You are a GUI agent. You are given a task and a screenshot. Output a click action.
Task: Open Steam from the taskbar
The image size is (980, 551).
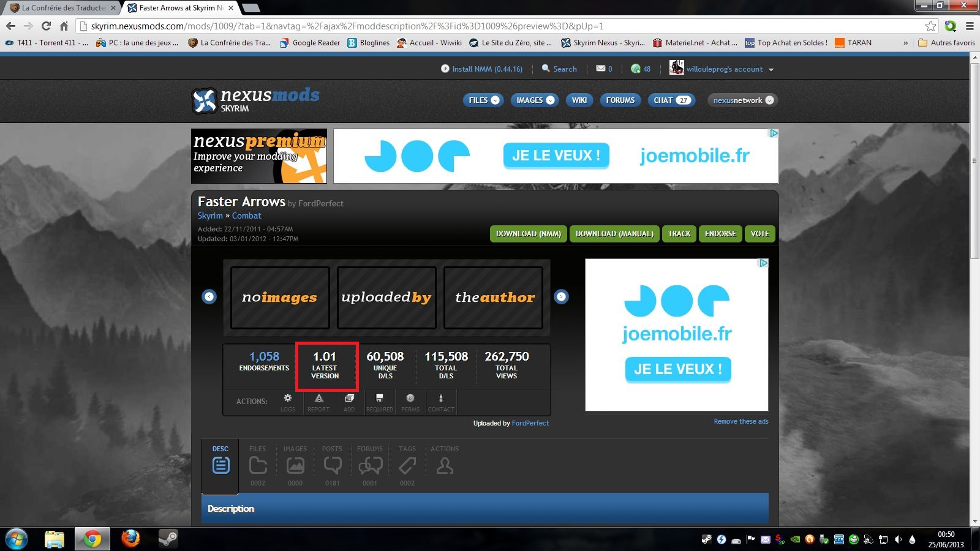[168, 539]
